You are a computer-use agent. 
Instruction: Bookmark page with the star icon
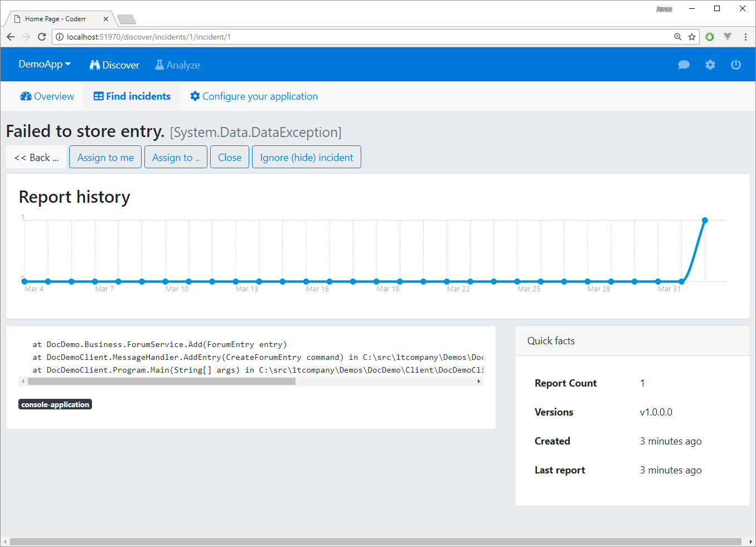click(692, 37)
